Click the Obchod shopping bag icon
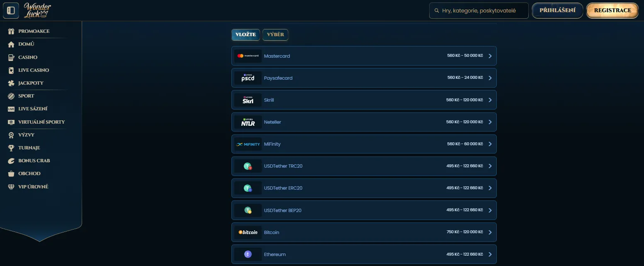This screenshot has width=644, height=266. coord(11,173)
